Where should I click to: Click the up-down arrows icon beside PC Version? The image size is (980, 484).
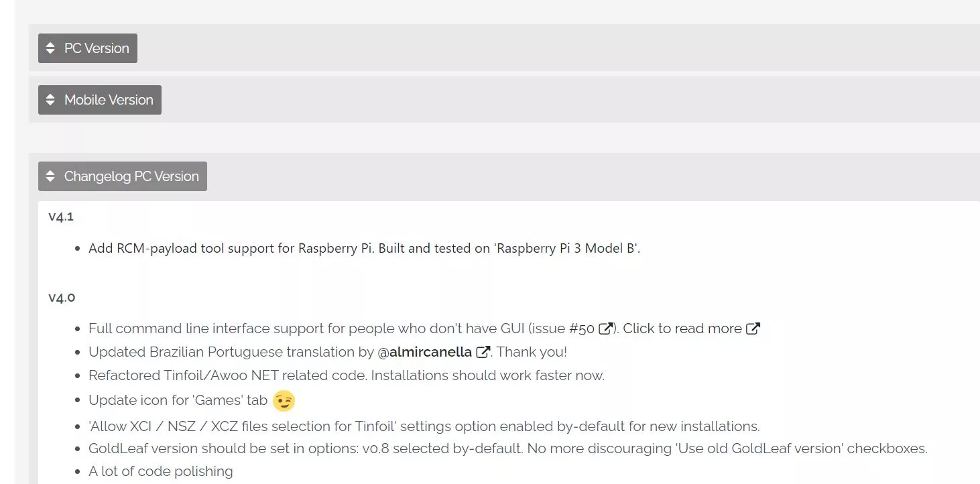50,48
